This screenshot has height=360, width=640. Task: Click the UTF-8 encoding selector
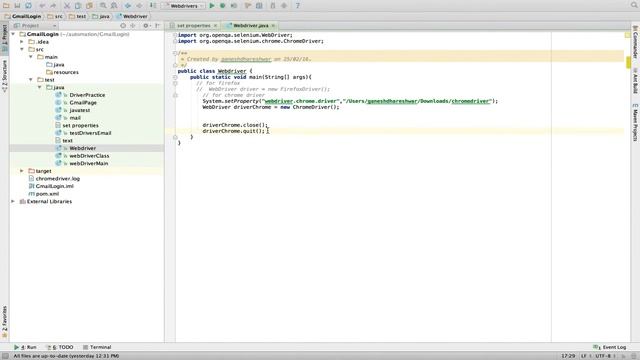[604, 356]
